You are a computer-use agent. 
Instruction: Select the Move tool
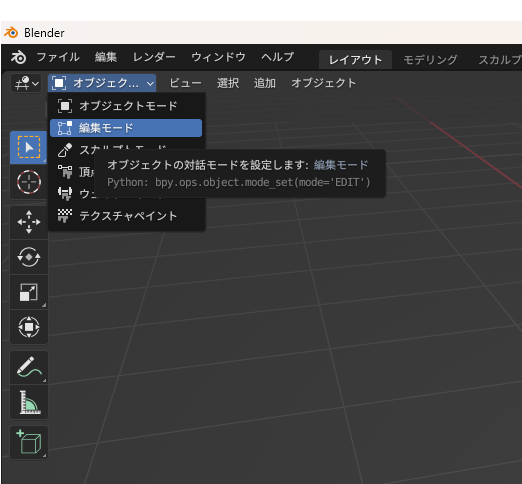pyautogui.click(x=29, y=222)
